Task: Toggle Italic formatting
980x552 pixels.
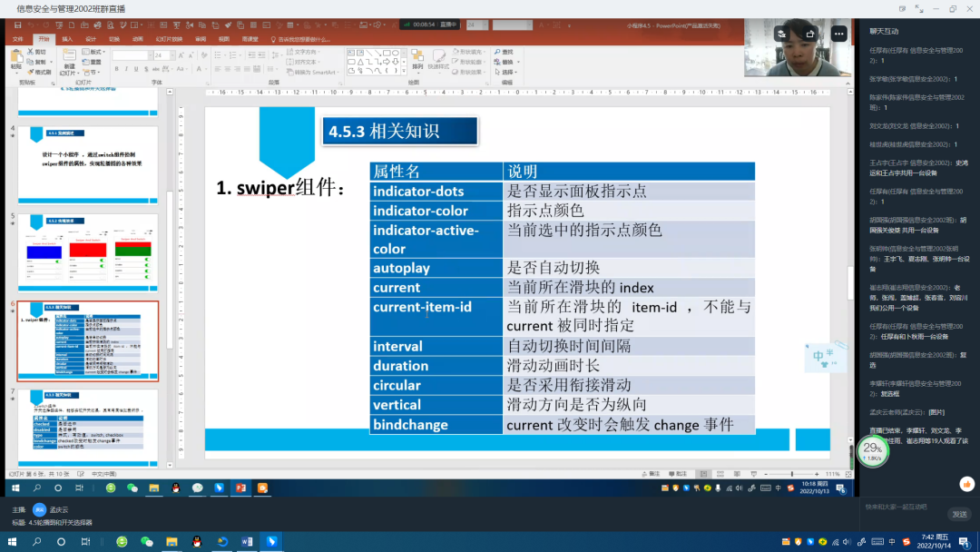Action: pyautogui.click(x=126, y=69)
